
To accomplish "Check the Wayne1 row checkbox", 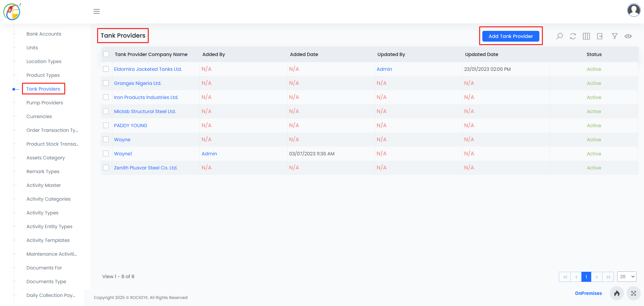I will tap(106, 154).
